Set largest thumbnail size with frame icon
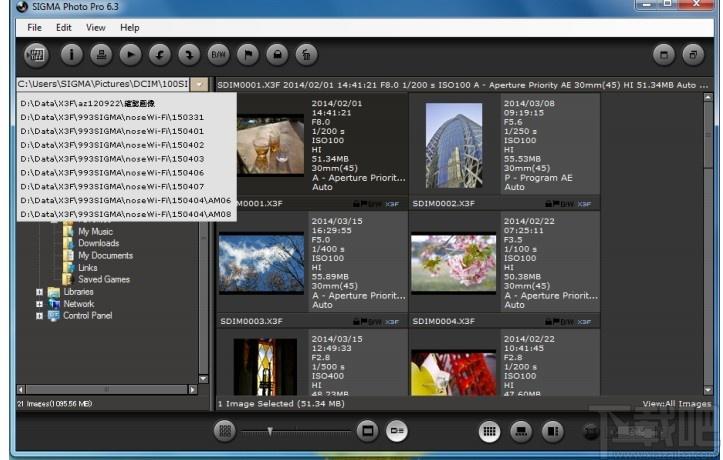723x460 pixels. 367,431
